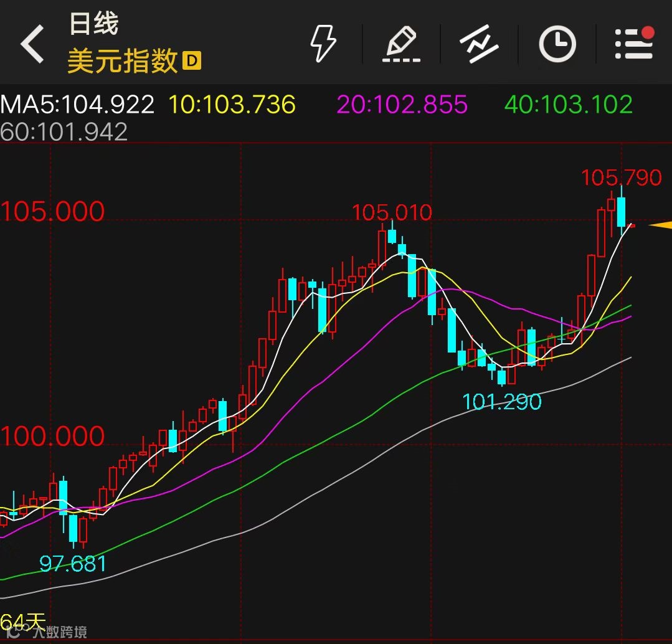Go back using the left chevron arrow

(32, 44)
